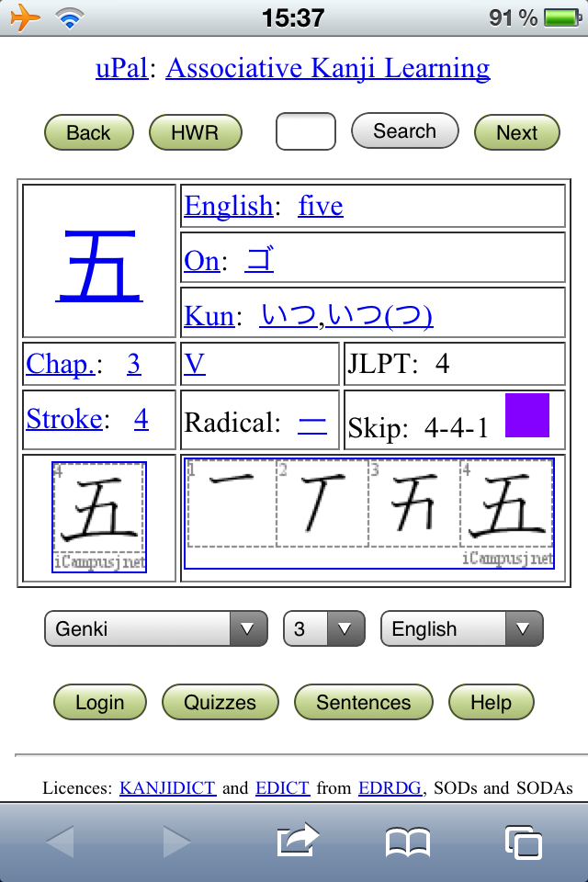This screenshot has height=882, width=588.
Task: Open the 'five' meaning link
Action: 321,205
